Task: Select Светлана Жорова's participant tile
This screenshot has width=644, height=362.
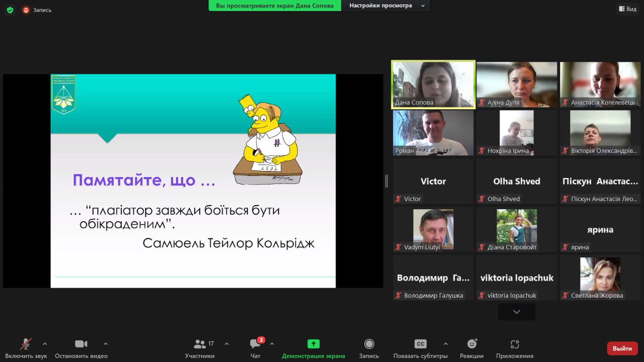Action: pyautogui.click(x=600, y=278)
